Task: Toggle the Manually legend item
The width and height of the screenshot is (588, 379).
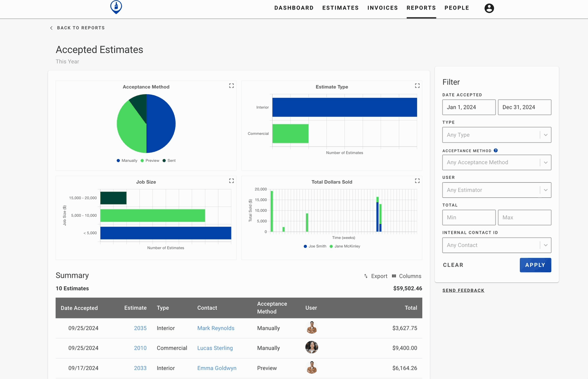Action: (x=127, y=160)
